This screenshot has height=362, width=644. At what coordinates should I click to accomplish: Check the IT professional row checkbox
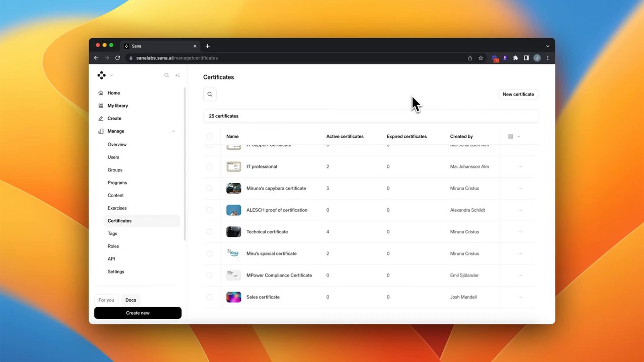tap(209, 166)
